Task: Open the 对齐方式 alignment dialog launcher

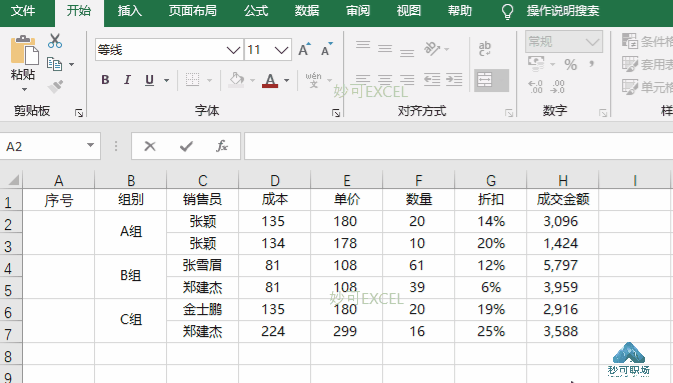Action: (509, 113)
